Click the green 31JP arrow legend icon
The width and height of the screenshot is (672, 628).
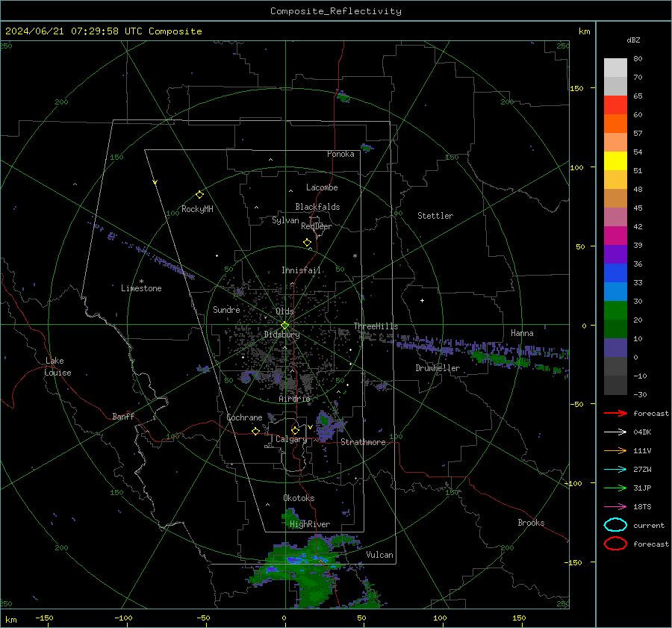click(x=615, y=488)
